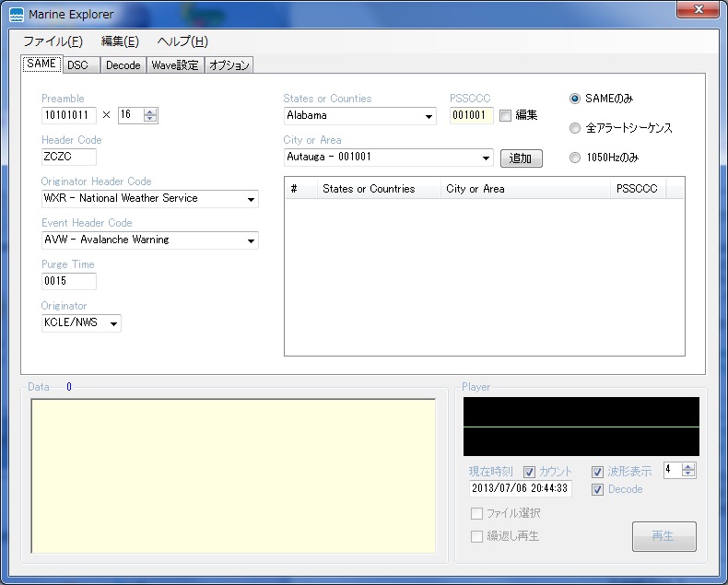Expand the Originator KCLE/NWS dropdown
Viewport: 728px width, 585px height.
pyautogui.click(x=113, y=323)
